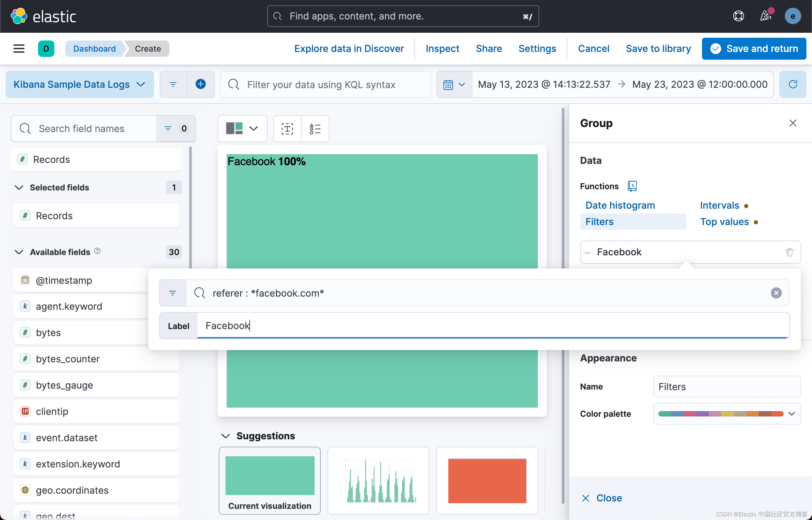Viewport: 812px width, 520px height.
Task: Select the Date histogram function
Action: (620, 205)
